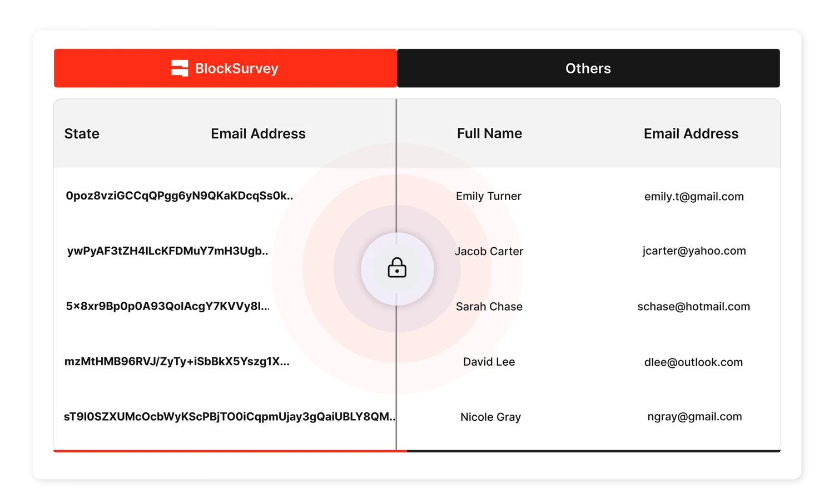Select encrypted row starting with mzMtHMB96

point(177,362)
